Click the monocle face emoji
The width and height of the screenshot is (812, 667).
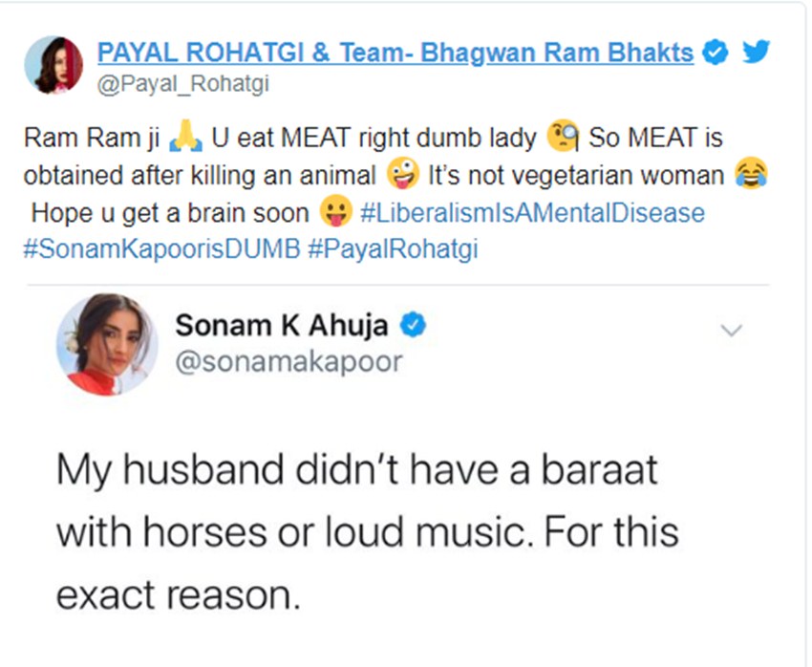coord(563,138)
